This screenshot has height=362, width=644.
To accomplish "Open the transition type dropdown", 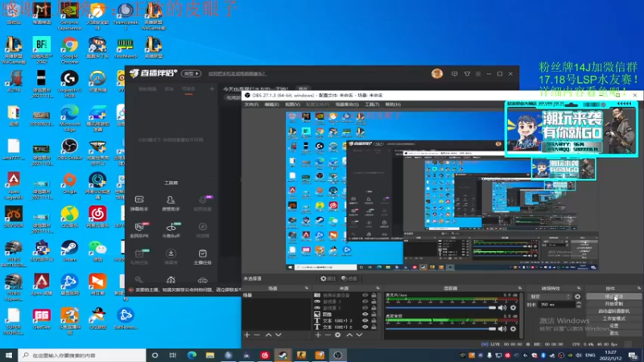I will pos(551,297).
